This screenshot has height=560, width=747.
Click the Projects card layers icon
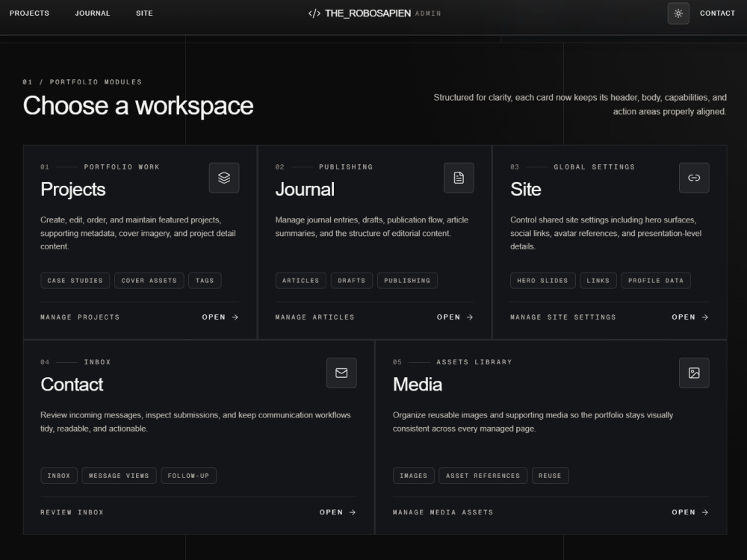[x=224, y=178]
